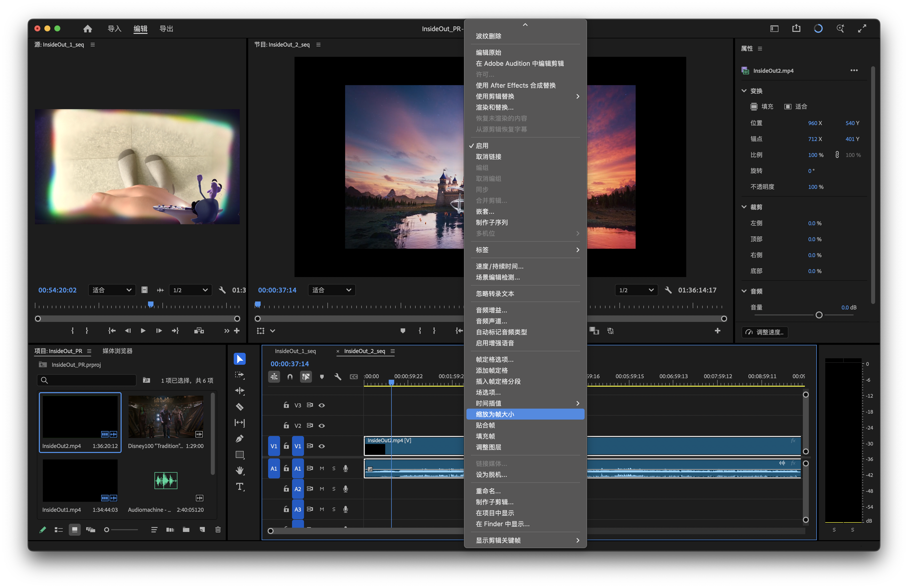908x588 pixels.
Task: Open properties more options ellipsis
Action: coord(854,70)
